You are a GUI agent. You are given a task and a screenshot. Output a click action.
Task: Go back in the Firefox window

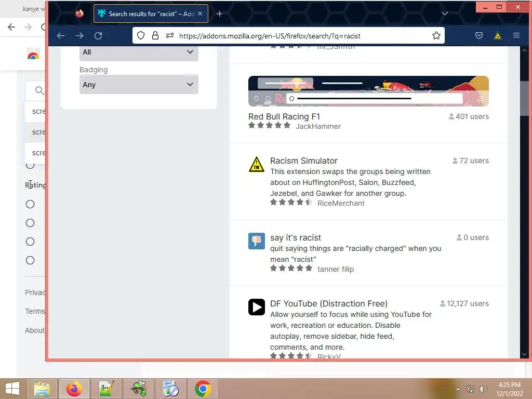(61, 36)
